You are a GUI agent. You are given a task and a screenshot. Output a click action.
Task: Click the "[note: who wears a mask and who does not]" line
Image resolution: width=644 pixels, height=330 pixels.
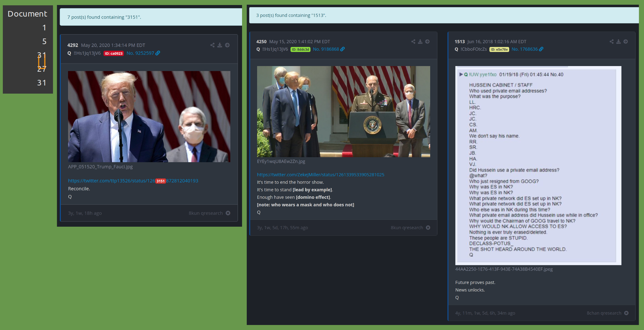click(x=306, y=205)
